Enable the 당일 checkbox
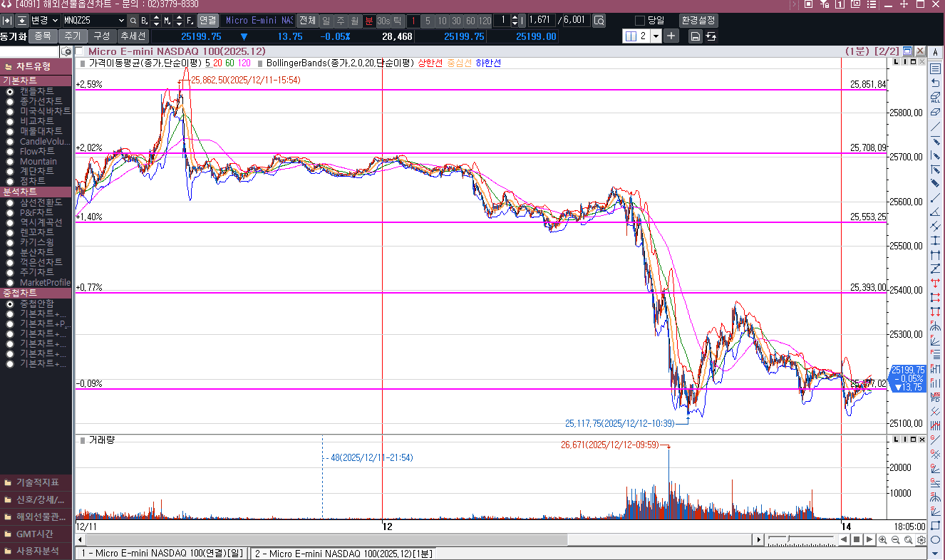 click(639, 21)
